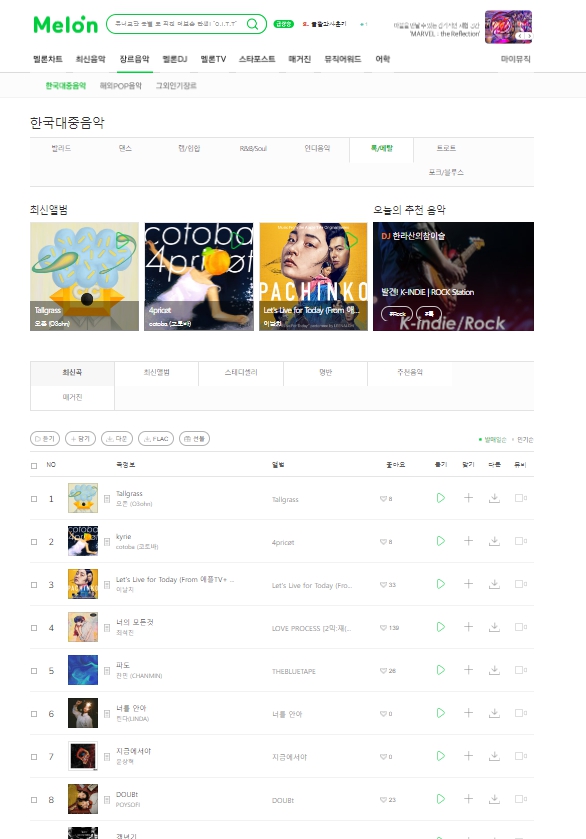Viewport: 586px width, 839px height.
Task: Play track 6 by LINDA
Action: pos(440,713)
